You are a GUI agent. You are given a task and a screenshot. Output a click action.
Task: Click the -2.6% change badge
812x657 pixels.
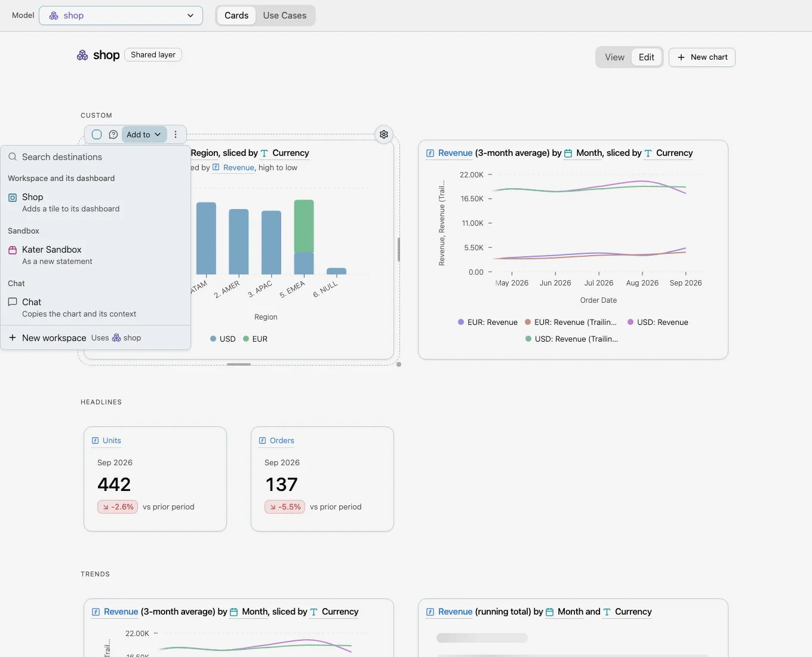118,507
